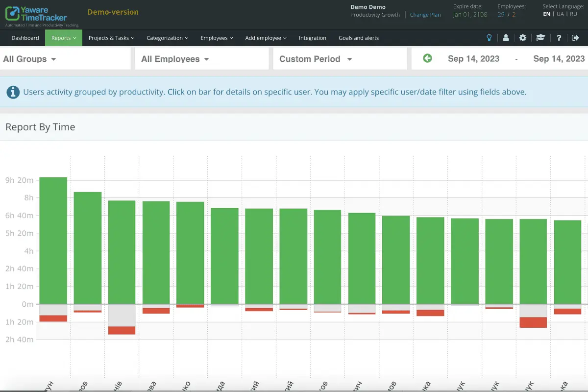Open the Projects & Tasks menu
Viewport: 588px width, 392px height.
[111, 38]
